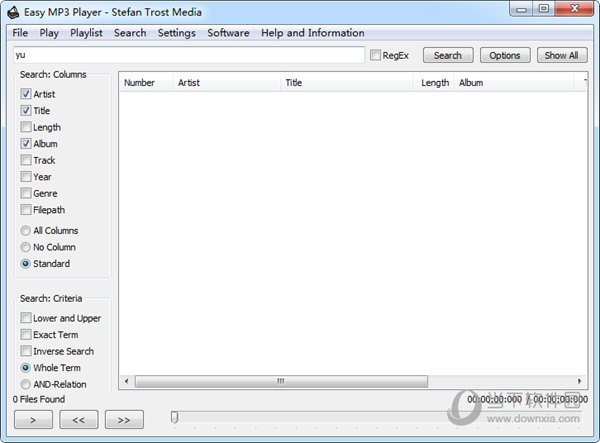Click the horizontal scrollbar right arrow
The width and height of the screenshot is (600, 443).
579,381
